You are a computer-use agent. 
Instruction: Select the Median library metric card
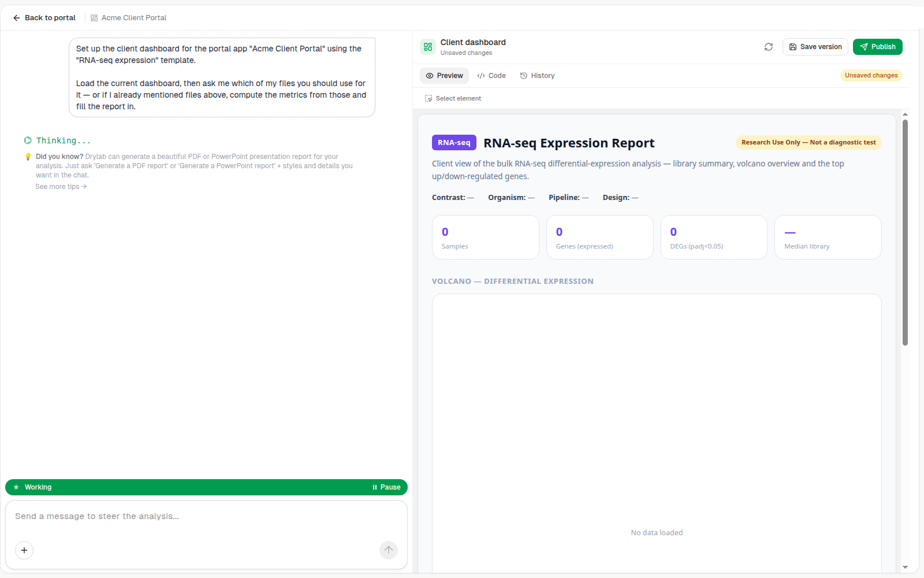point(828,238)
